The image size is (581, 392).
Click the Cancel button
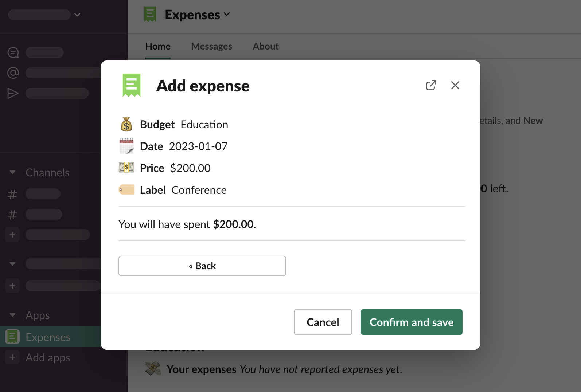tap(323, 322)
